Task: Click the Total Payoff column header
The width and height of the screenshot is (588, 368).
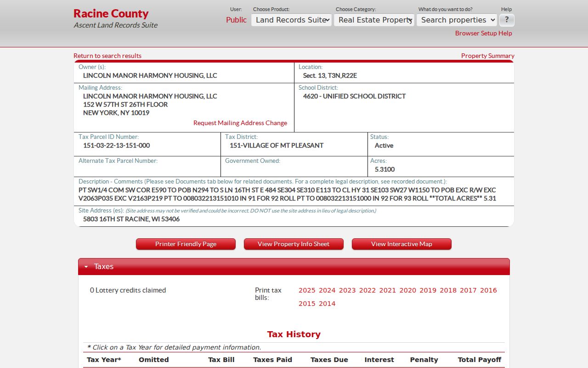Action: click(480, 360)
